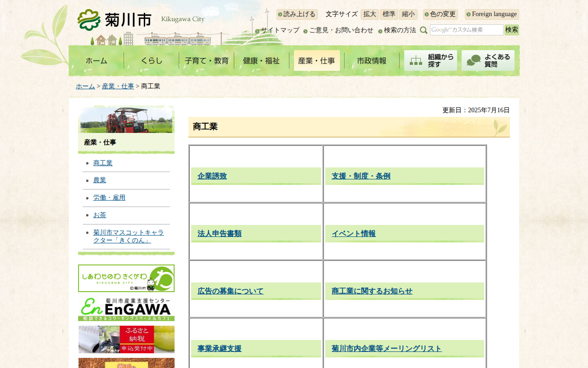Go to 産業・仕事 in the breadcrumb

pyautogui.click(x=118, y=86)
